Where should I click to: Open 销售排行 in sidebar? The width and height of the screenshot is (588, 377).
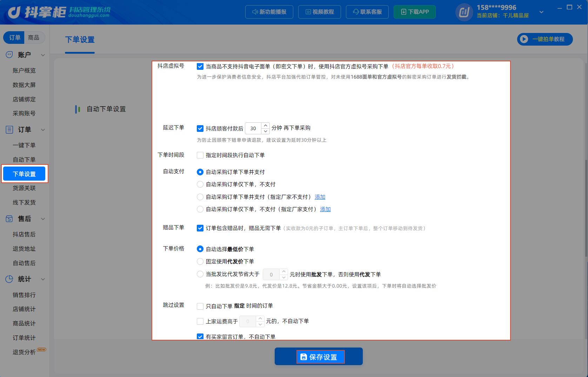coord(24,295)
